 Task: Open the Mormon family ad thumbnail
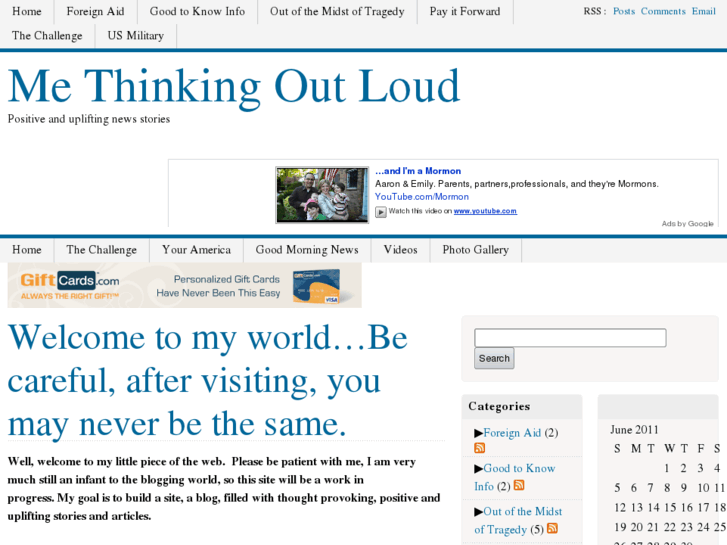point(322,195)
